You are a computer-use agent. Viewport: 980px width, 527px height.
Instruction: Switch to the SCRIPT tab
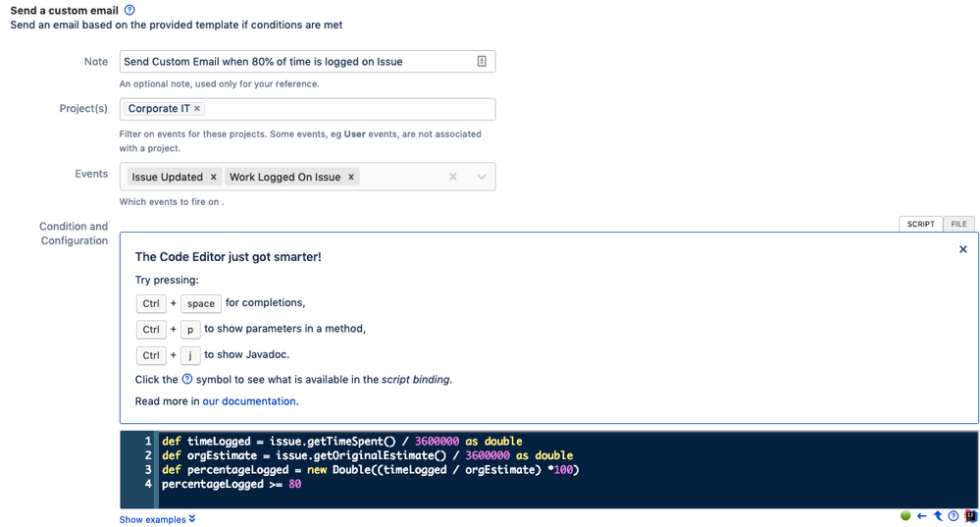(920, 224)
